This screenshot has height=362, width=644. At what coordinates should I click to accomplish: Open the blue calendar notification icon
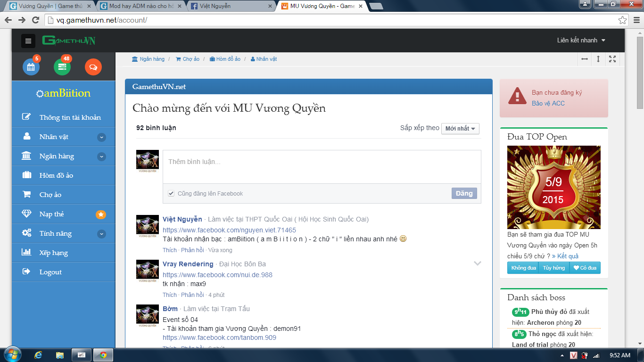(31, 67)
